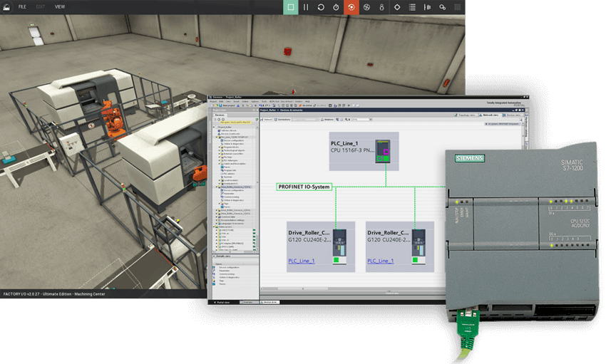Stop simulation with the green square button

291,7
